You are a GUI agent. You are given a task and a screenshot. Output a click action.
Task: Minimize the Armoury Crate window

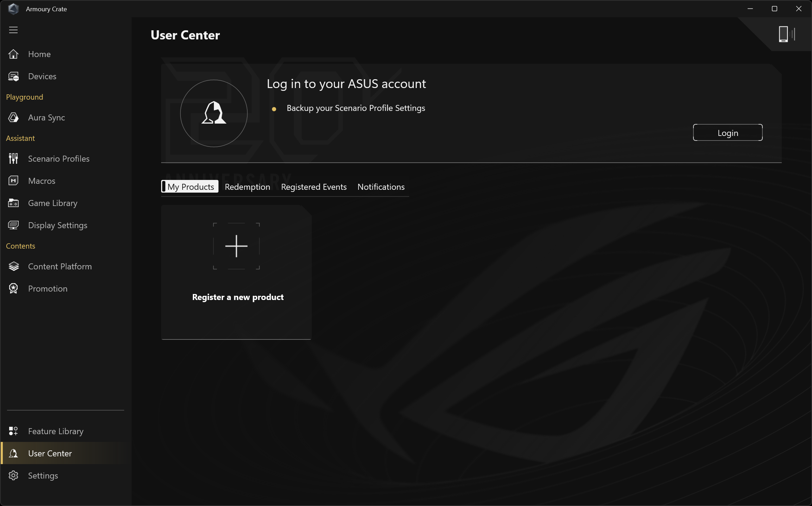point(750,9)
